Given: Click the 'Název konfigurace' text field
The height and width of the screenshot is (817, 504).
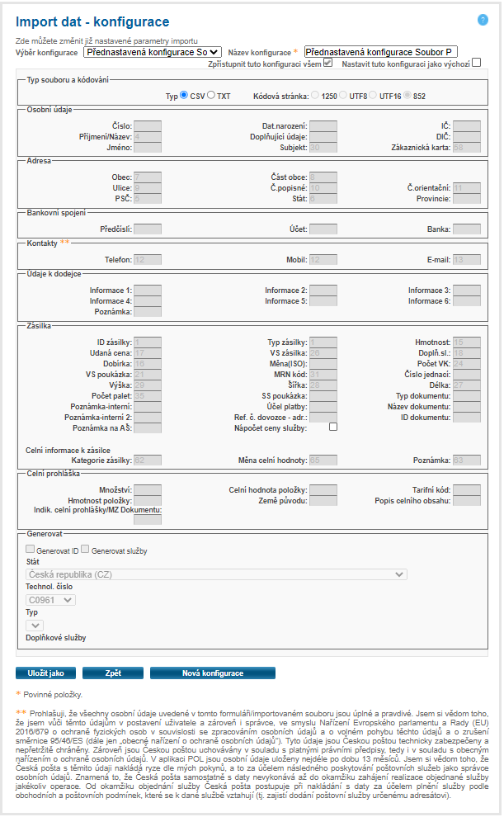Looking at the screenshot, I should (x=380, y=51).
